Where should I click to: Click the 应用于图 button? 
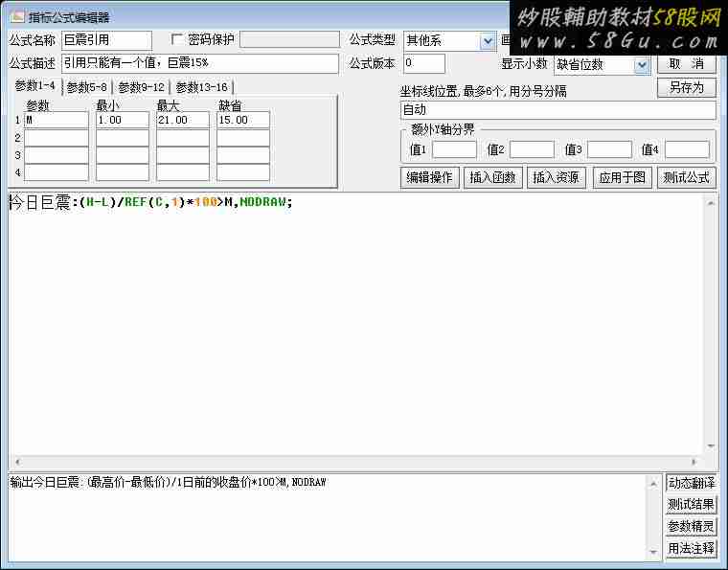[622, 177]
